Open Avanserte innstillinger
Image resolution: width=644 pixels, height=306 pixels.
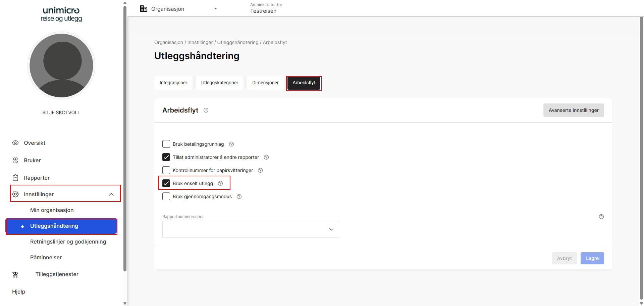point(573,110)
